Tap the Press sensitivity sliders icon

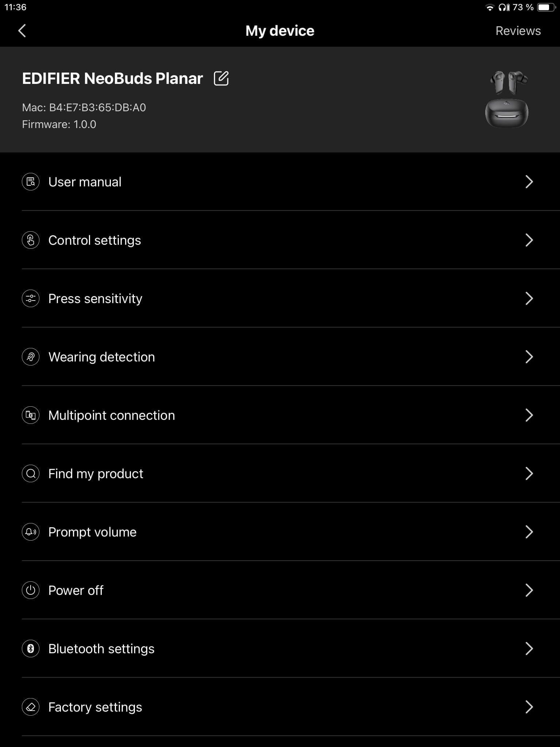pyautogui.click(x=31, y=298)
